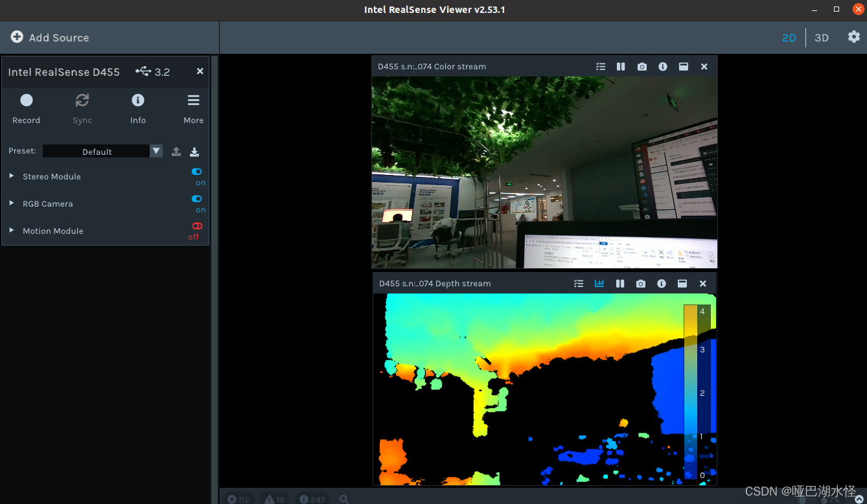Enable the Motion Module
867x504 pixels.
[x=196, y=226]
